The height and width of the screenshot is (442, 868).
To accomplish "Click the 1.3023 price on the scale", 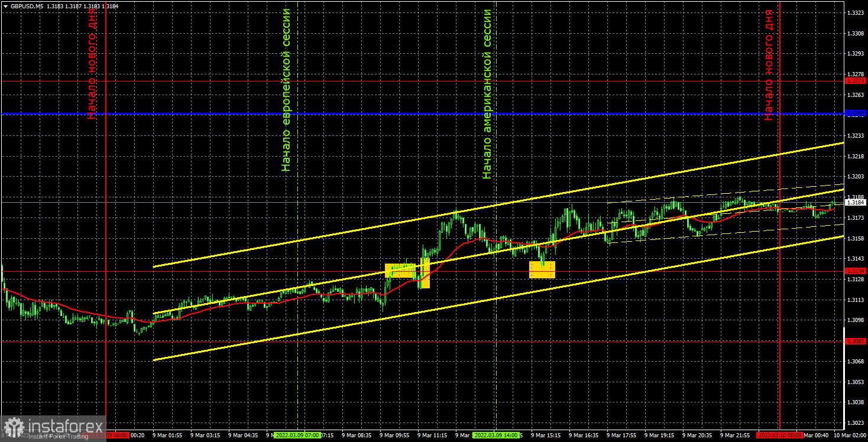I will (x=856, y=422).
